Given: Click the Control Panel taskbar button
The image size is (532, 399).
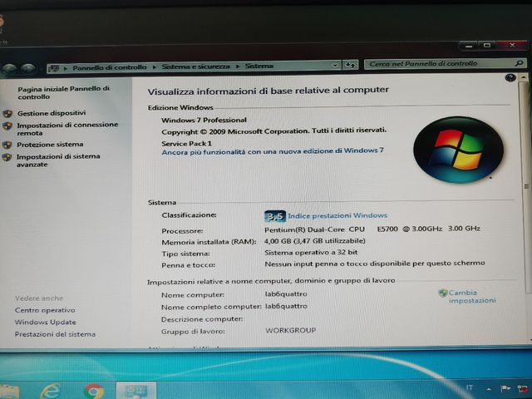Looking at the screenshot, I should point(135,390).
